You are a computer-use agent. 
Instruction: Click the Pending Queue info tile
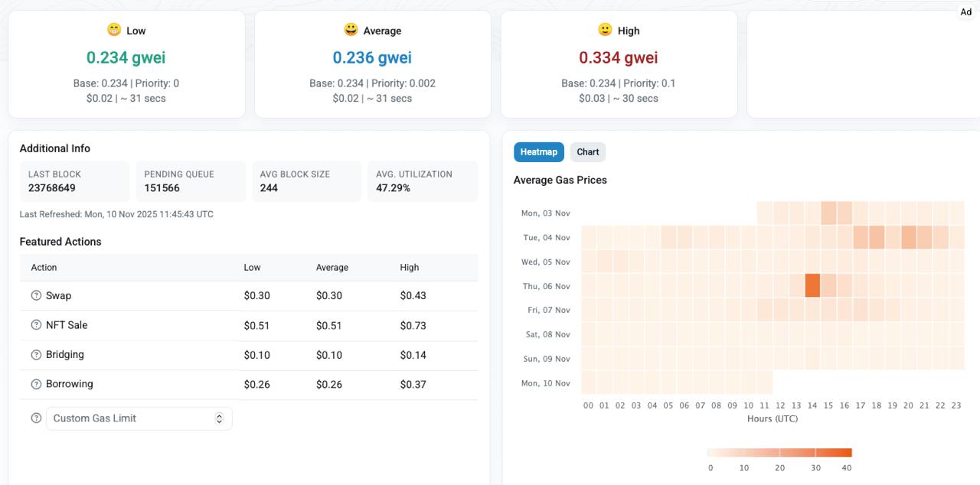(191, 181)
